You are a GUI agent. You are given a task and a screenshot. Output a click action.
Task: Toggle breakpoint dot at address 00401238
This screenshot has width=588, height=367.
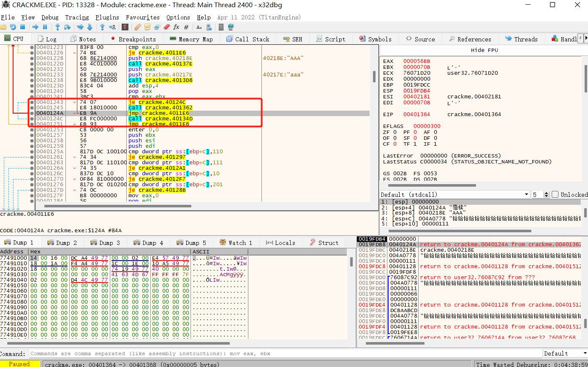click(32, 80)
